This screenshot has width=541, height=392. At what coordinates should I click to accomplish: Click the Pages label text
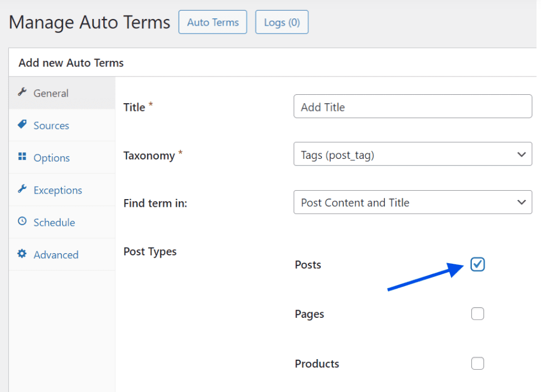309,314
